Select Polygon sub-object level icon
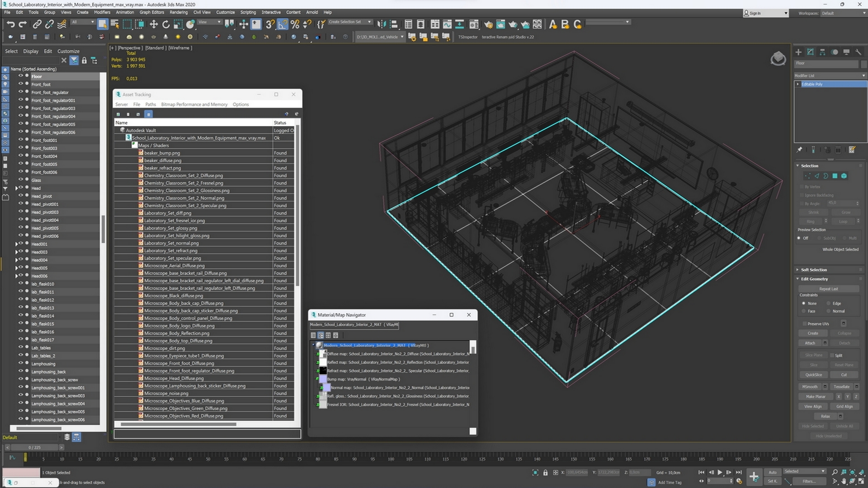The height and width of the screenshot is (488, 868). 835,176
